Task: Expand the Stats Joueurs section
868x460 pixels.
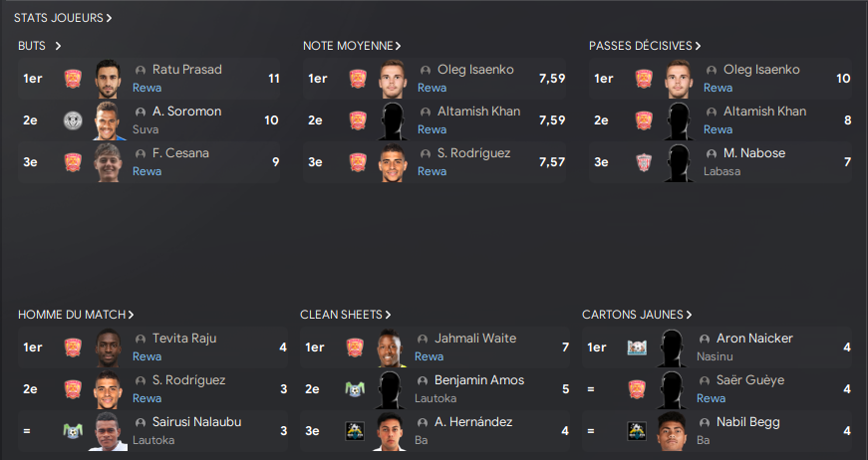Action: pyautogui.click(x=63, y=18)
